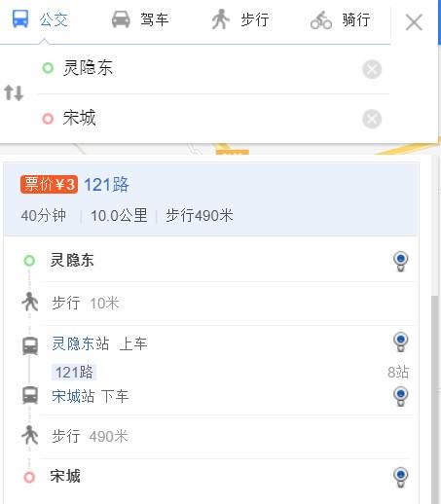Show 宋城站 alighting stop map pin
The height and width of the screenshot is (504, 441).
pyautogui.click(x=400, y=396)
